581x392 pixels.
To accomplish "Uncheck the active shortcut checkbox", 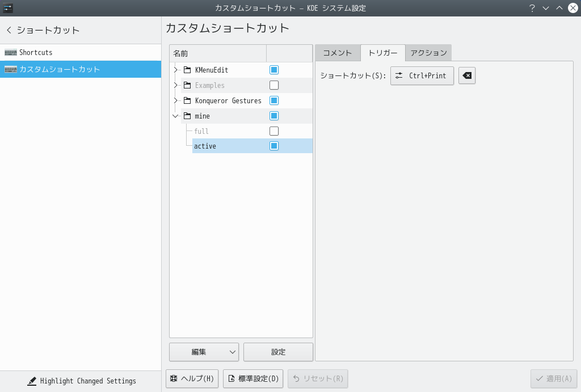I will pos(274,146).
